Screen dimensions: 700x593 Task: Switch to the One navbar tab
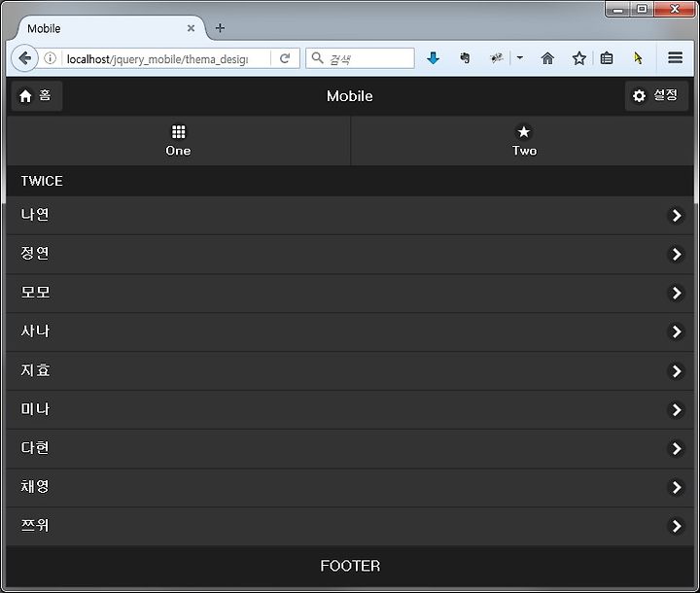pos(179,141)
